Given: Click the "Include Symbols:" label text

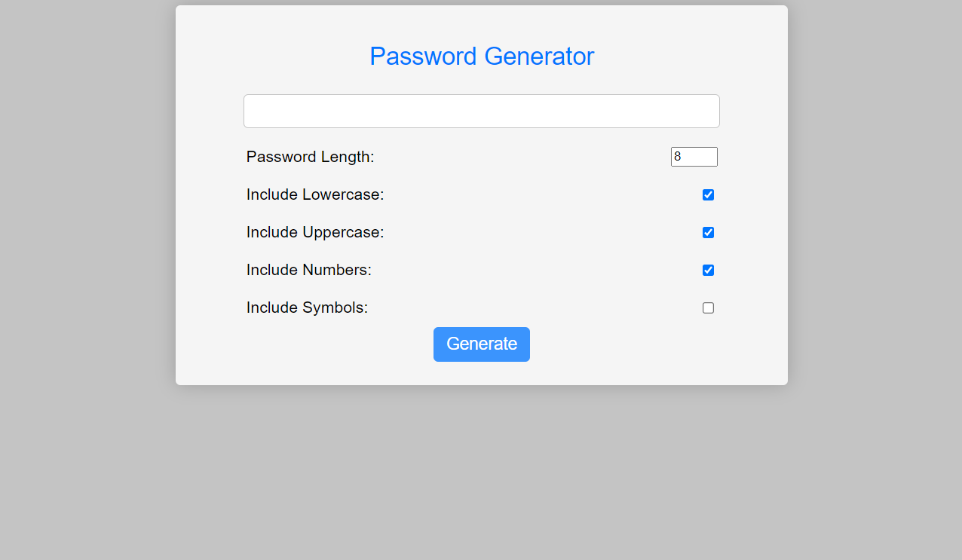Looking at the screenshot, I should pos(307,308).
